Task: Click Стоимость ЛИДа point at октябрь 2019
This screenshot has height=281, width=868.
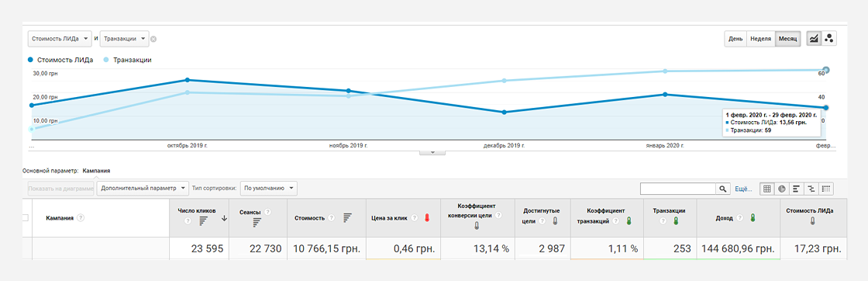Action: (x=187, y=81)
